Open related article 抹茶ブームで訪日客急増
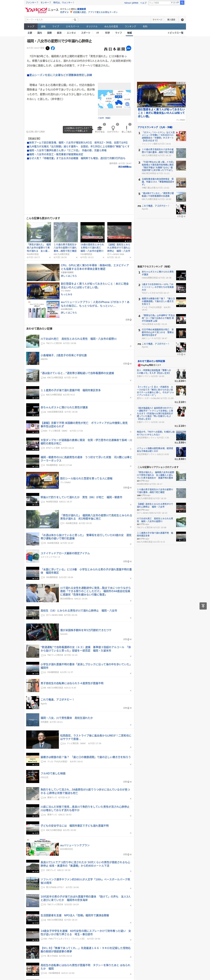The image size is (210, 980). [x=78, y=143]
